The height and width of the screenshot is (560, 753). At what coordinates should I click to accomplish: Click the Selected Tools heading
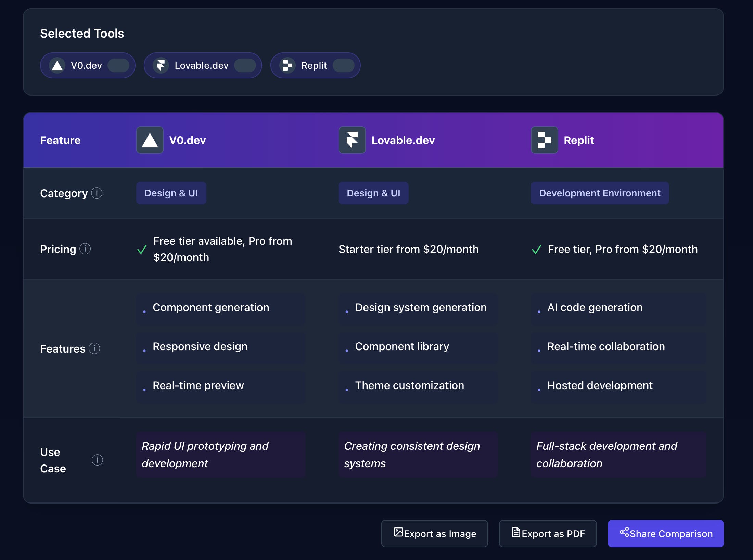[82, 33]
